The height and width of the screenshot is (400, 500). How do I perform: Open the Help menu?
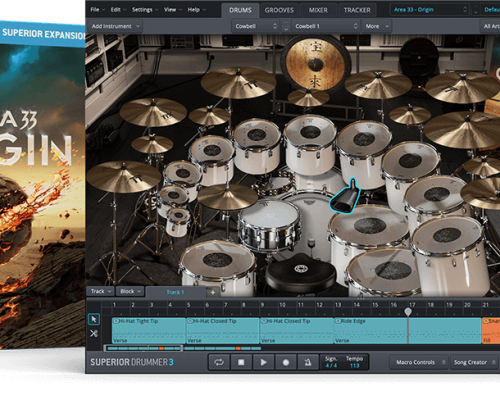point(196,10)
